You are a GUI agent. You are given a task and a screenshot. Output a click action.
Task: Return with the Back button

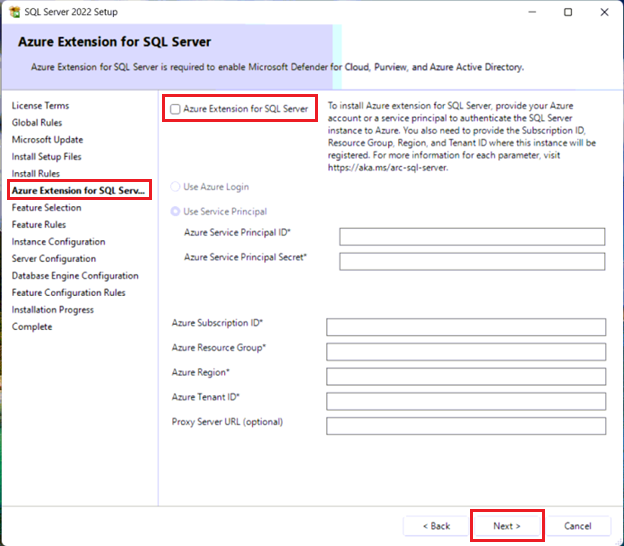click(436, 526)
